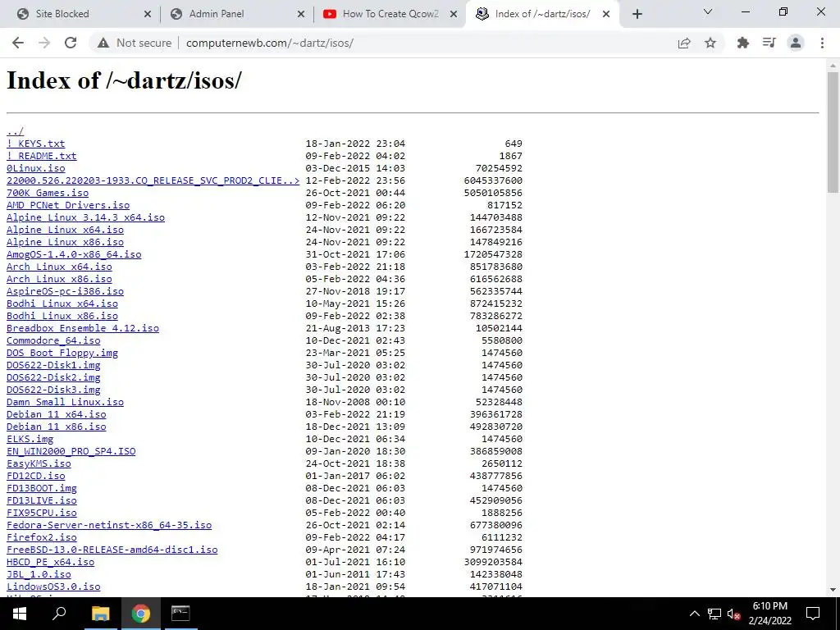This screenshot has height=630, width=840.
Task: Download Commodore_64.iso
Action: 53,340
